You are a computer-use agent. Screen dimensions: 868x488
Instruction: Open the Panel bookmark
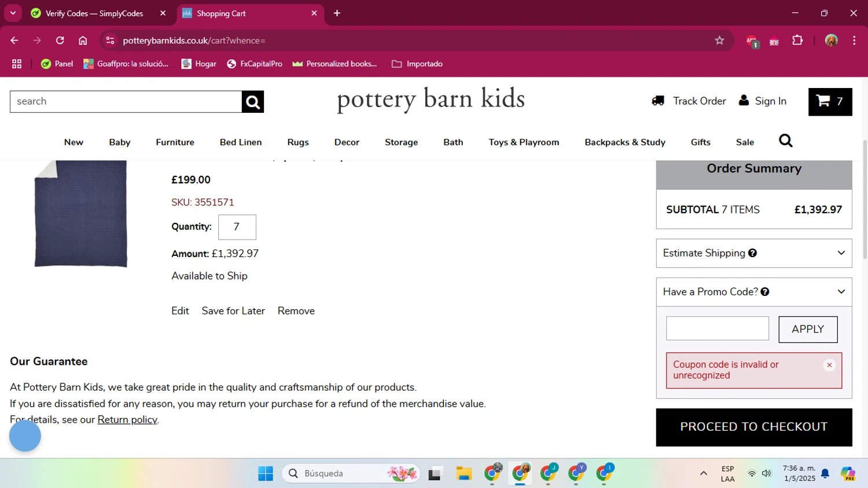(x=57, y=64)
